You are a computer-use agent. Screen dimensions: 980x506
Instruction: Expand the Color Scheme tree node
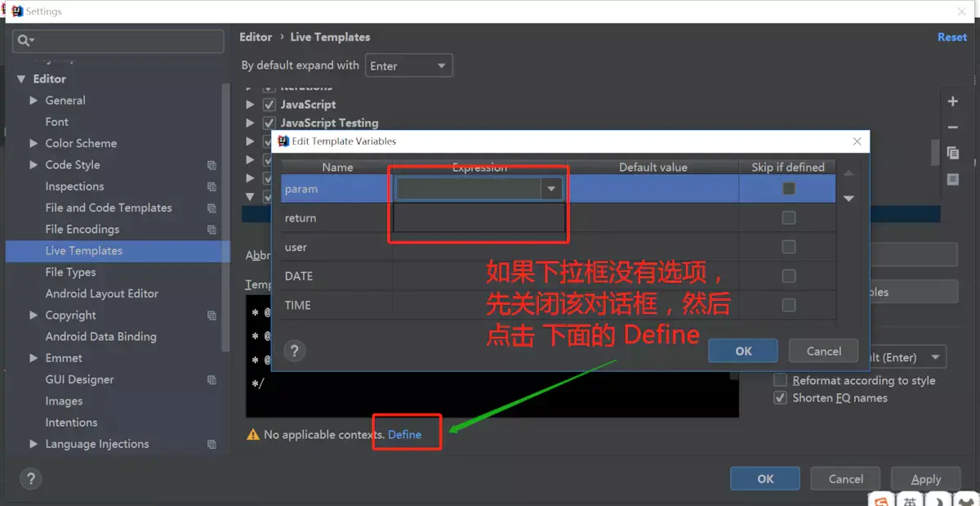[x=33, y=143]
